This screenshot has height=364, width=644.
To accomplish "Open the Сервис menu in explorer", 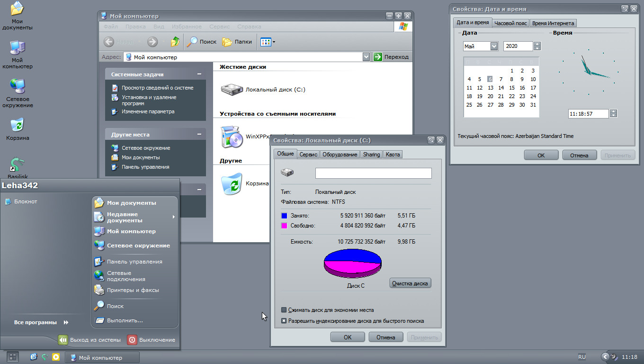I will click(219, 27).
